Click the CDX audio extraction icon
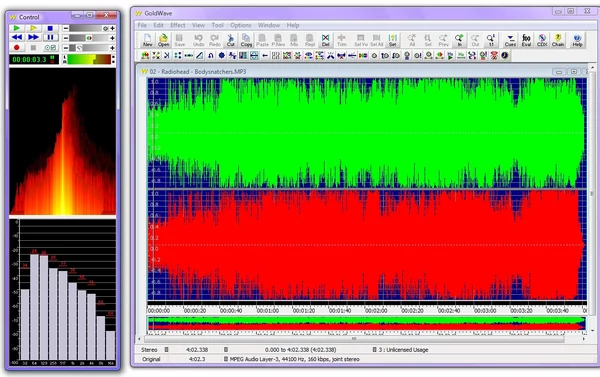The width and height of the screenshot is (600, 377). point(542,40)
